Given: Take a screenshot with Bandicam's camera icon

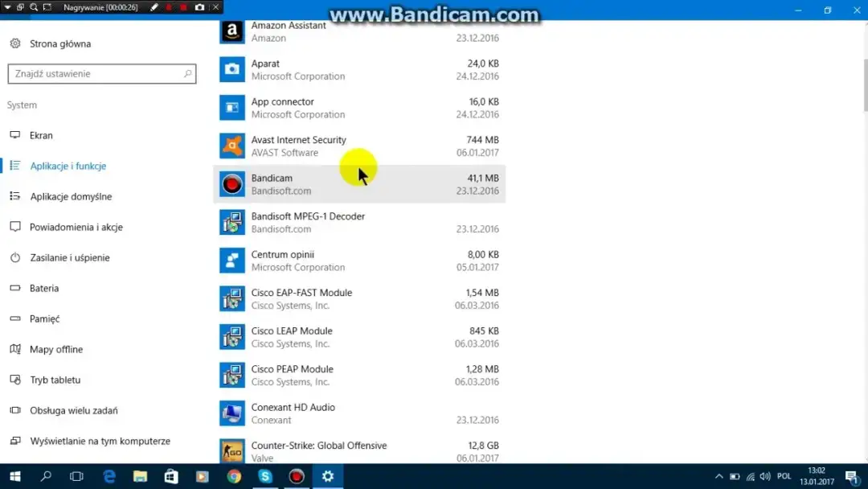Looking at the screenshot, I should point(199,7).
